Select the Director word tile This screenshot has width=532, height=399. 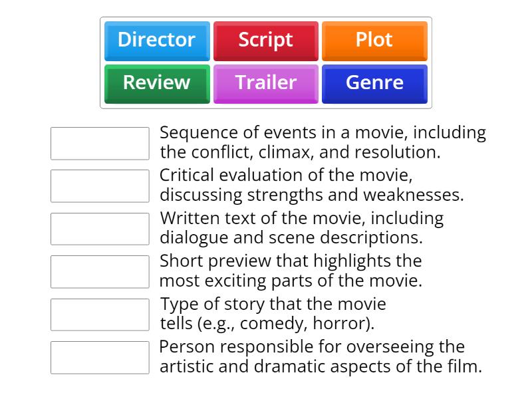point(157,40)
